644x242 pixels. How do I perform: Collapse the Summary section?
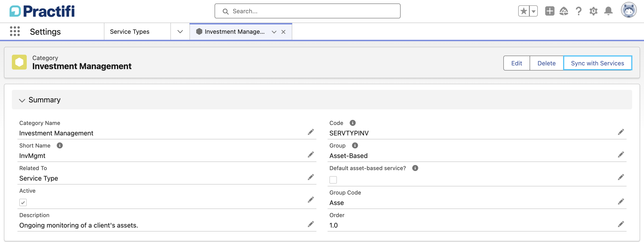coord(22,100)
